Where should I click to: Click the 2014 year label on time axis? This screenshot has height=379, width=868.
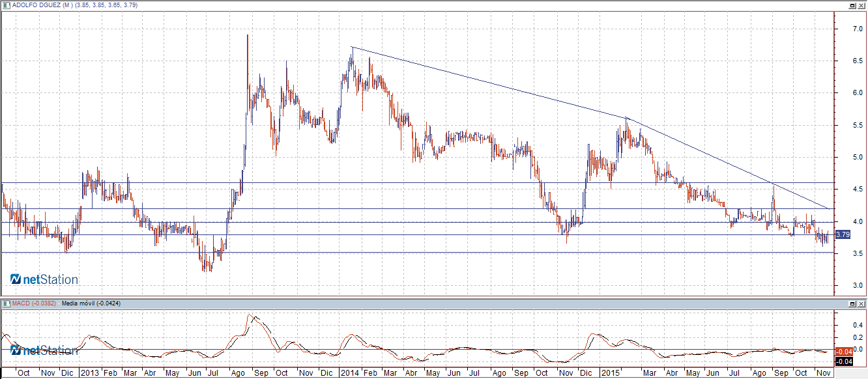pos(349,373)
